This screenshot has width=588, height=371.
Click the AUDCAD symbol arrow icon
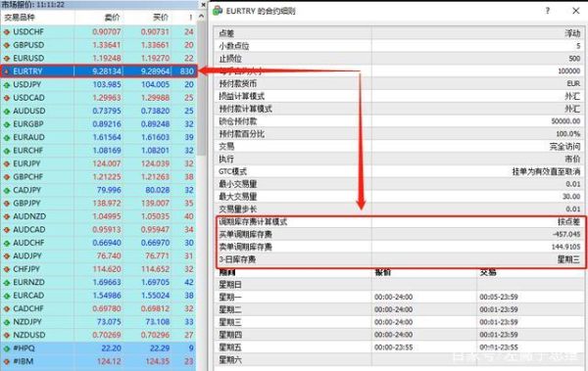(7, 230)
